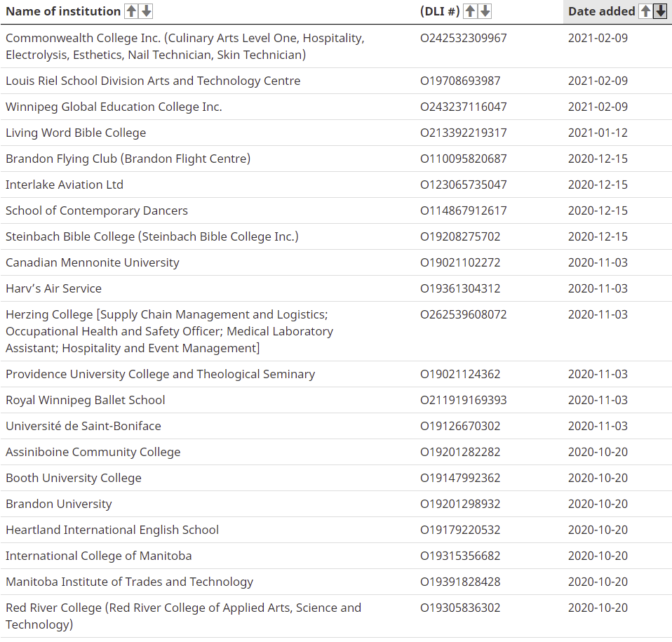This screenshot has height=642, width=672.
Task: Select Assiniboine Community College
Action: [x=93, y=452]
